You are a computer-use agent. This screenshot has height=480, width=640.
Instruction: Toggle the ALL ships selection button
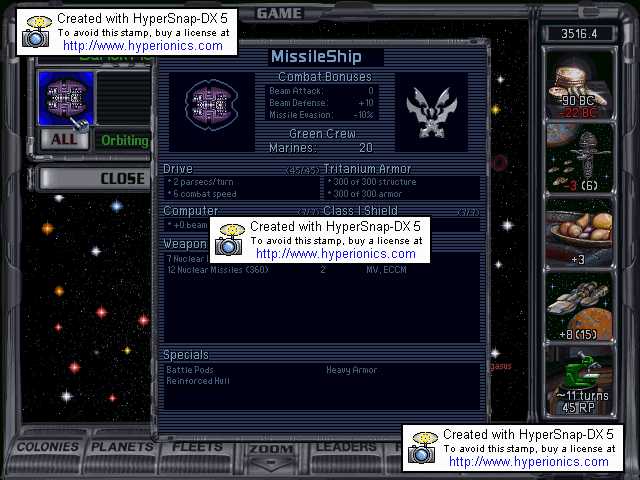coord(64,140)
